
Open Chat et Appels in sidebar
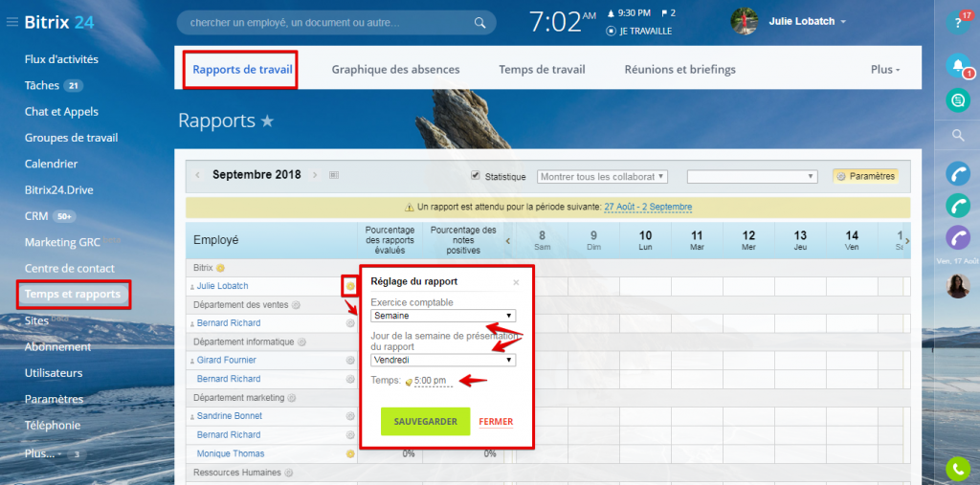61,112
